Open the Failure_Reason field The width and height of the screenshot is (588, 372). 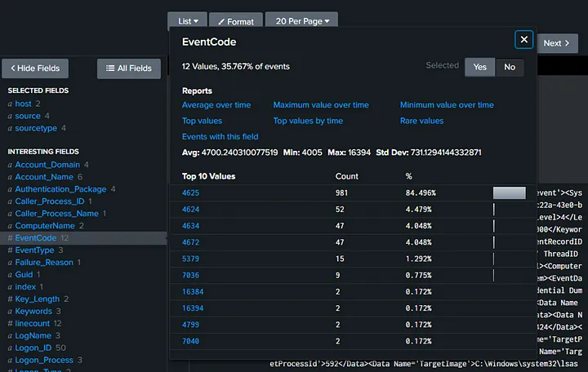click(44, 262)
